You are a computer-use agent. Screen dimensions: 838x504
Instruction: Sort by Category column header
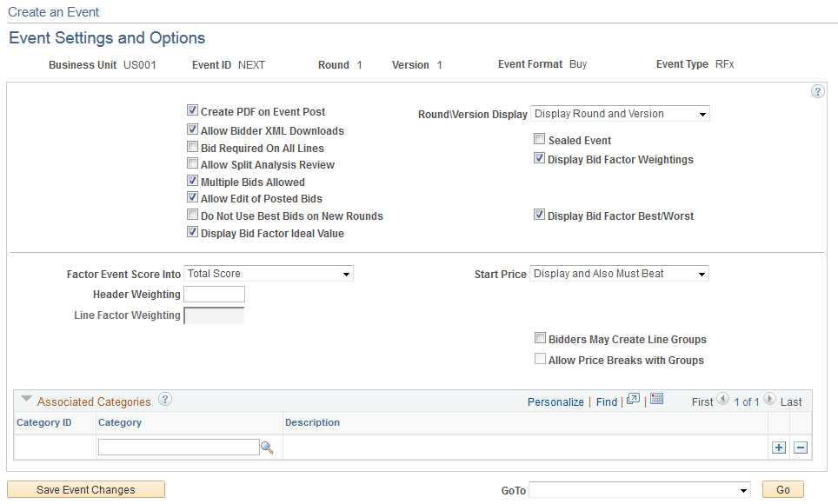click(120, 422)
